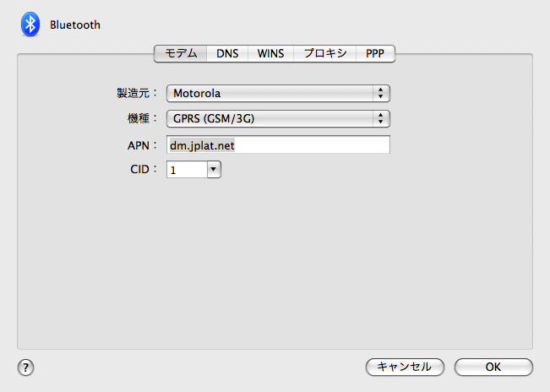Image resolution: width=550 pixels, height=392 pixels.
Task: Select the プロキシ tab
Action: [x=324, y=53]
